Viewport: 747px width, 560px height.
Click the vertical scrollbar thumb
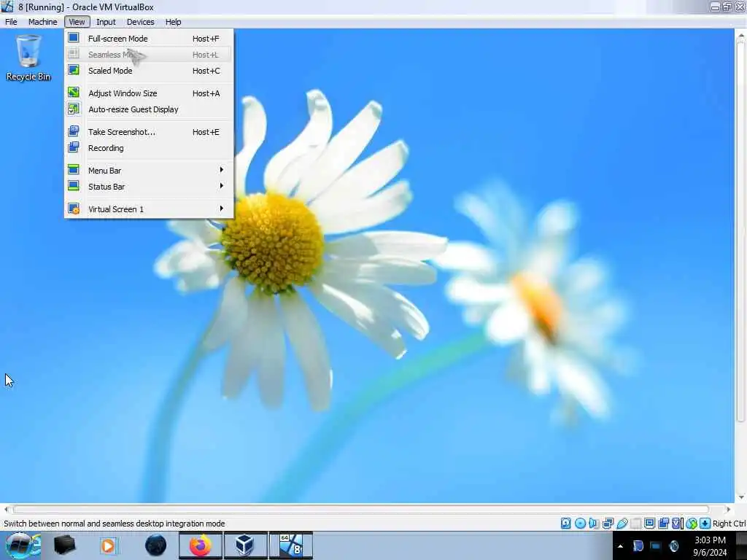pyautogui.click(x=741, y=230)
